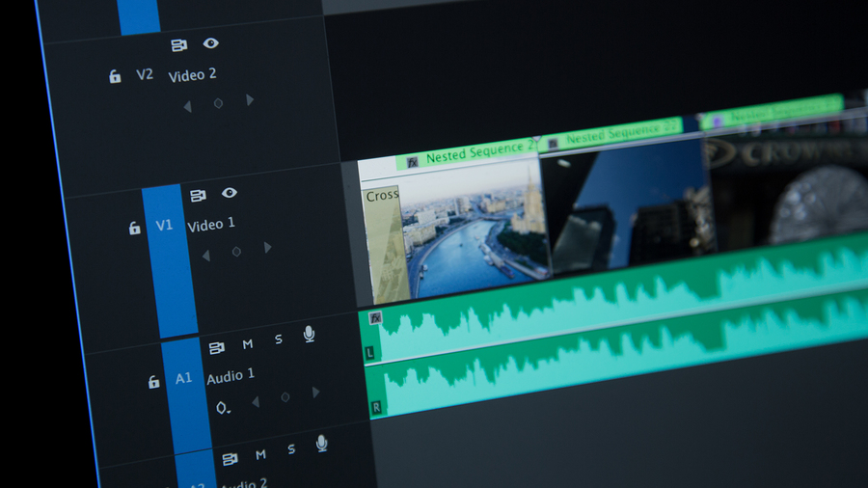
Task: Toggle the Video 1 track lock
Action: [x=134, y=228]
